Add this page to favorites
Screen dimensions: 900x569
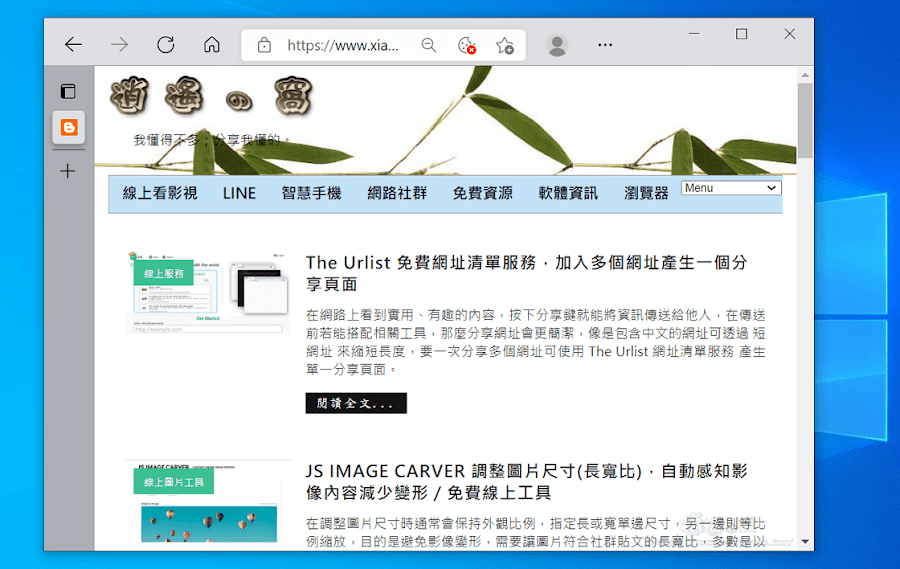pyautogui.click(x=505, y=45)
